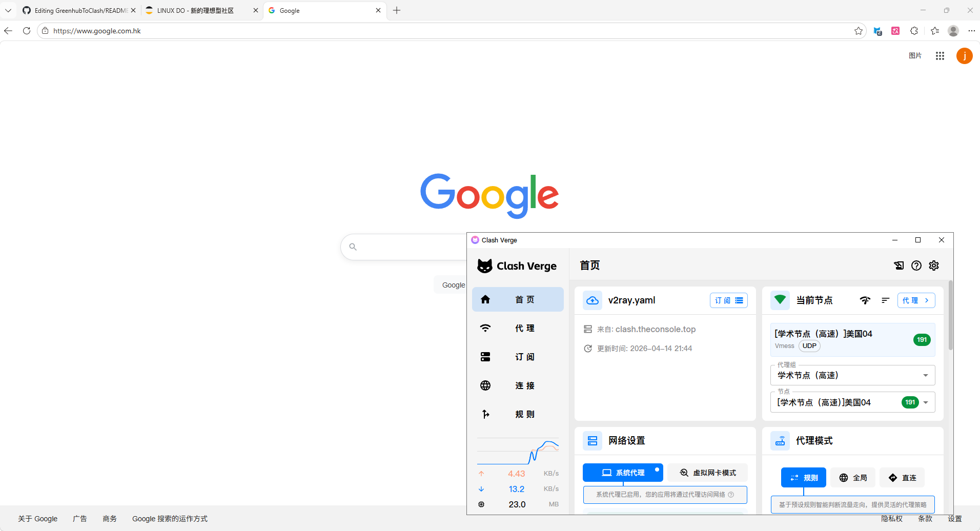Expand the 节点 dropdown showing 美国04

point(853,402)
